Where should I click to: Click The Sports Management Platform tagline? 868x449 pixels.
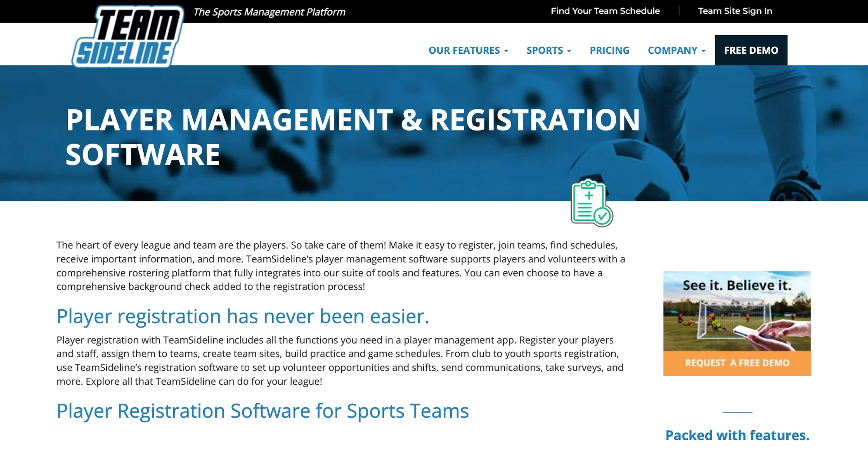pyautogui.click(x=269, y=12)
